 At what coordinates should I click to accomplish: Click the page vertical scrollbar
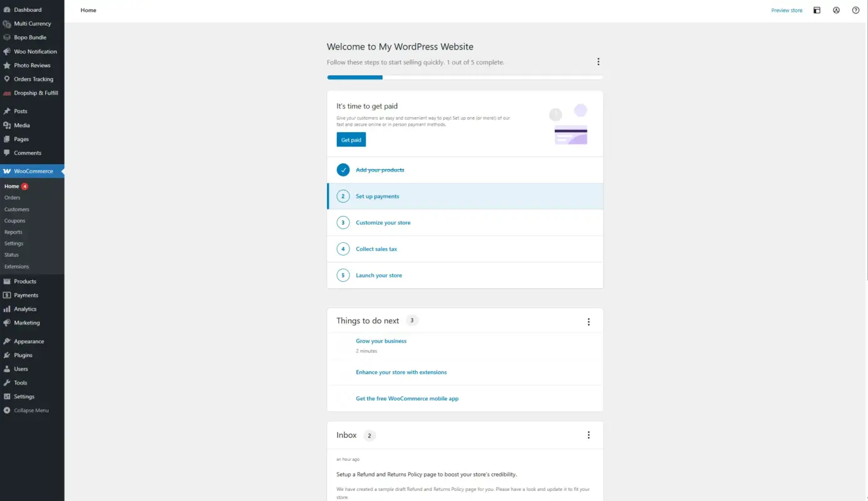[866, 140]
